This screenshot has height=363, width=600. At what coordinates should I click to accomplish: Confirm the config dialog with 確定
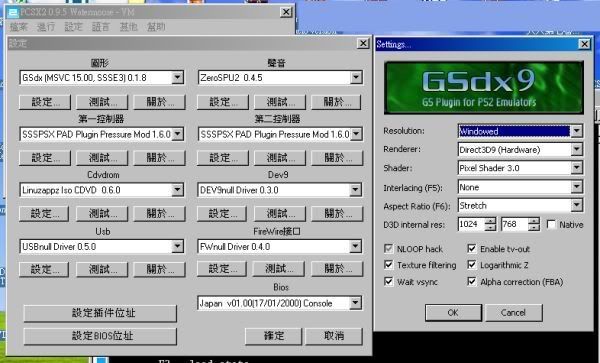click(273, 336)
